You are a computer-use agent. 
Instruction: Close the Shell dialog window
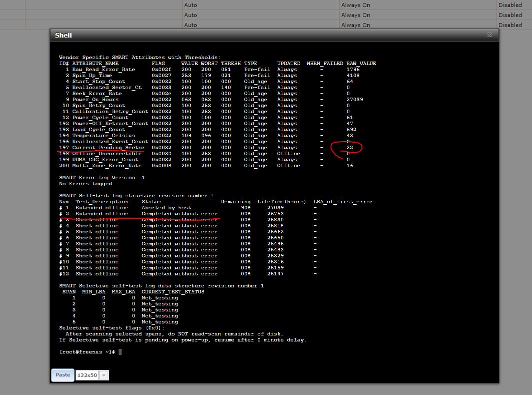tap(489, 35)
